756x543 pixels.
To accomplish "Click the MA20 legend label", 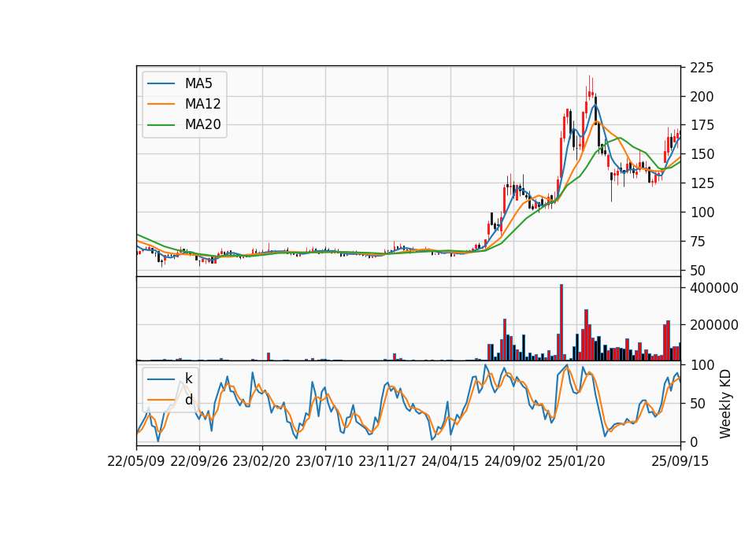I will click(x=202, y=125).
